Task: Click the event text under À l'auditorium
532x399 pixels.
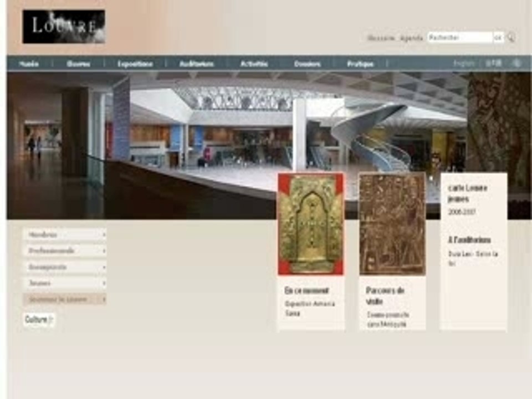Action: [473, 258]
